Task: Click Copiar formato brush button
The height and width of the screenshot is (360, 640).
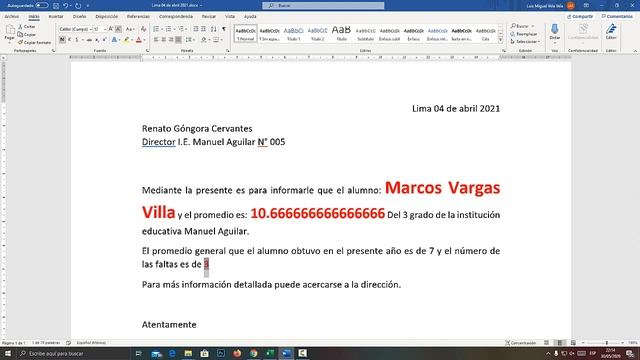Action: click(x=35, y=42)
